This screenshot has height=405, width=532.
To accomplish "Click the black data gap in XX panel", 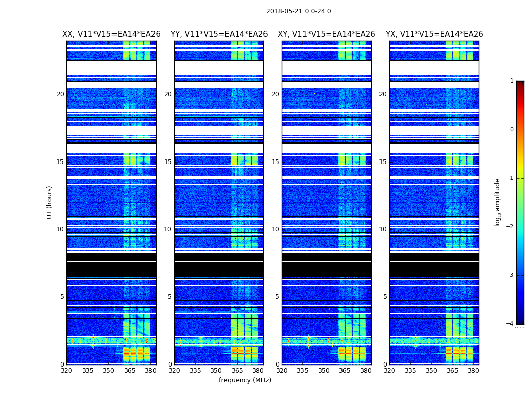I will click(x=111, y=266).
